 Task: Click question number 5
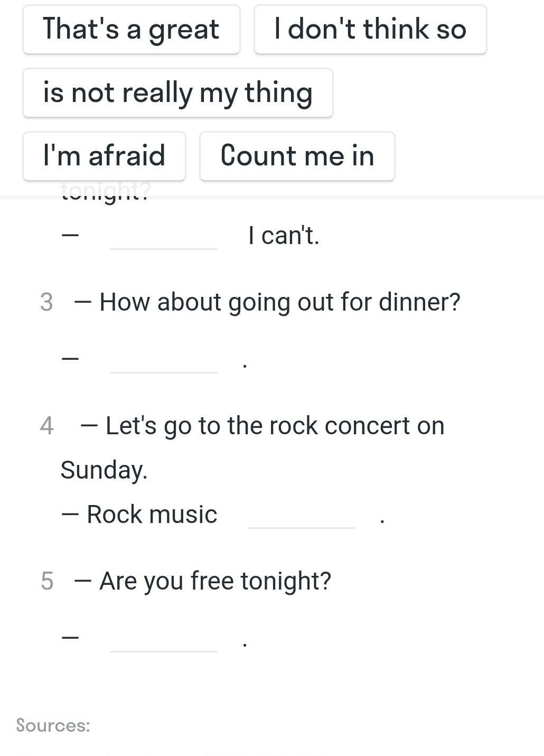pyautogui.click(x=46, y=582)
